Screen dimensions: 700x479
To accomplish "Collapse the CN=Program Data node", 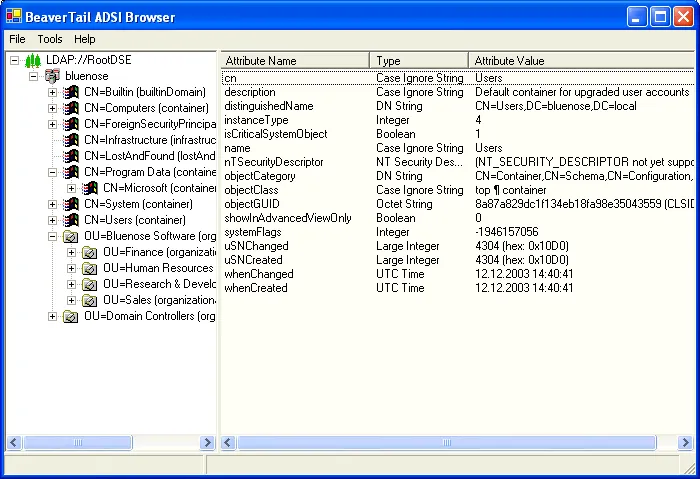I will coord(53,172).
